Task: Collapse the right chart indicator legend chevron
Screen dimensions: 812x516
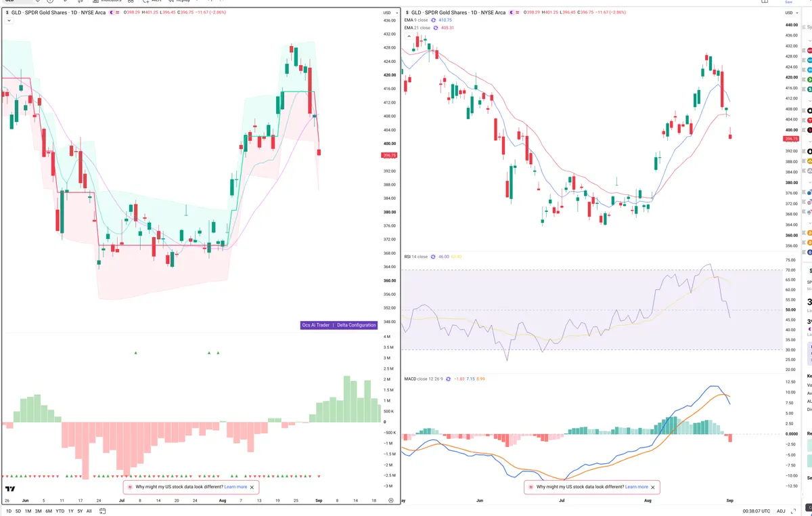Action: pos(409,36)
